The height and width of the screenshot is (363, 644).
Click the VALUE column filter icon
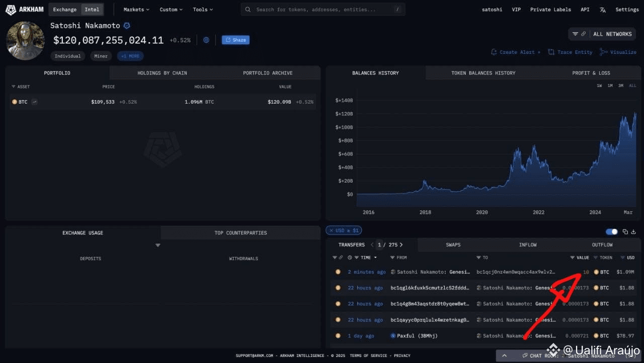tap(573, 258)
